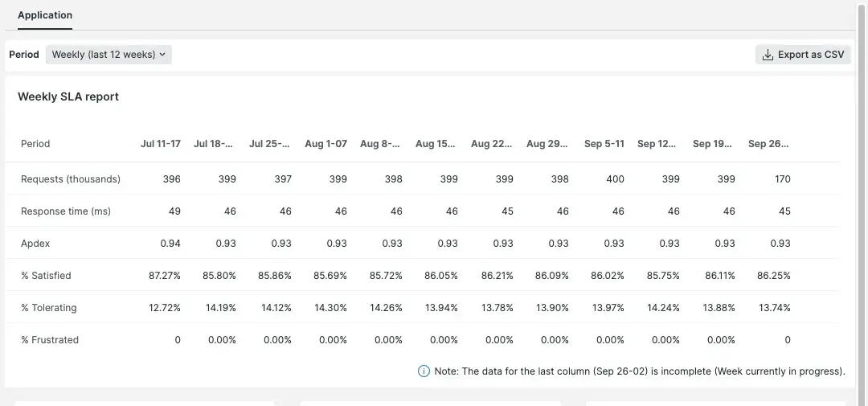The width and height of the screenshot is (868, 406).
Task: Click the info icon beside the note
Action: (x=424, y=371)
